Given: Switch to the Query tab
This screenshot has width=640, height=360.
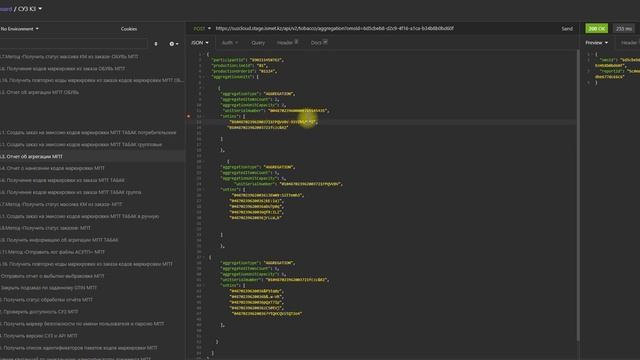Looking at the screenshot, I should coord(258,43).
